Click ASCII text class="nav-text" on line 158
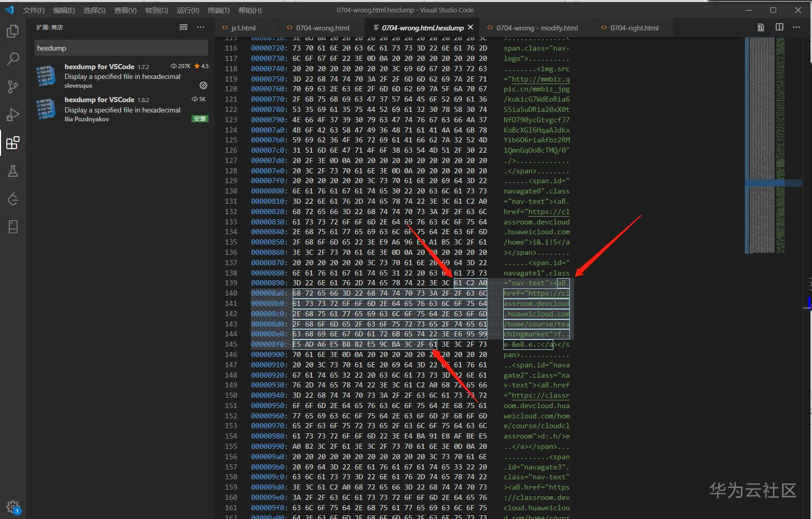Viewport: 812px width, 519px height. pos(537,477)
